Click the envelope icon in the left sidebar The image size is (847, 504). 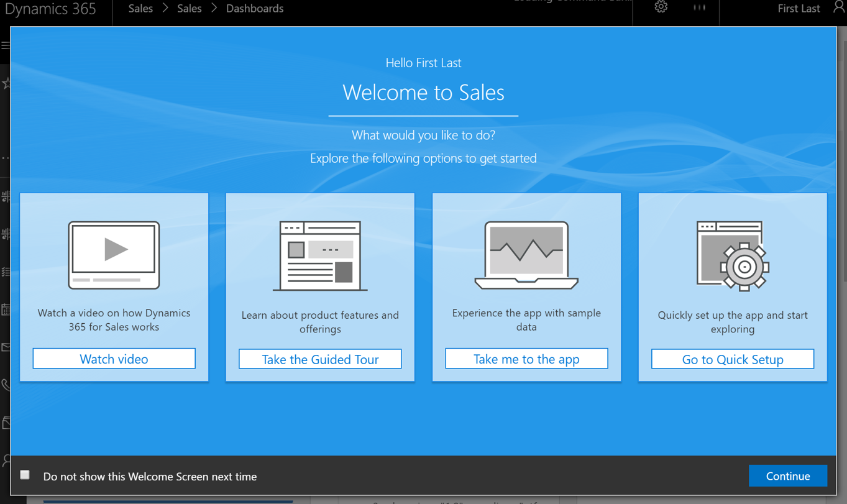tap(5, 347)
